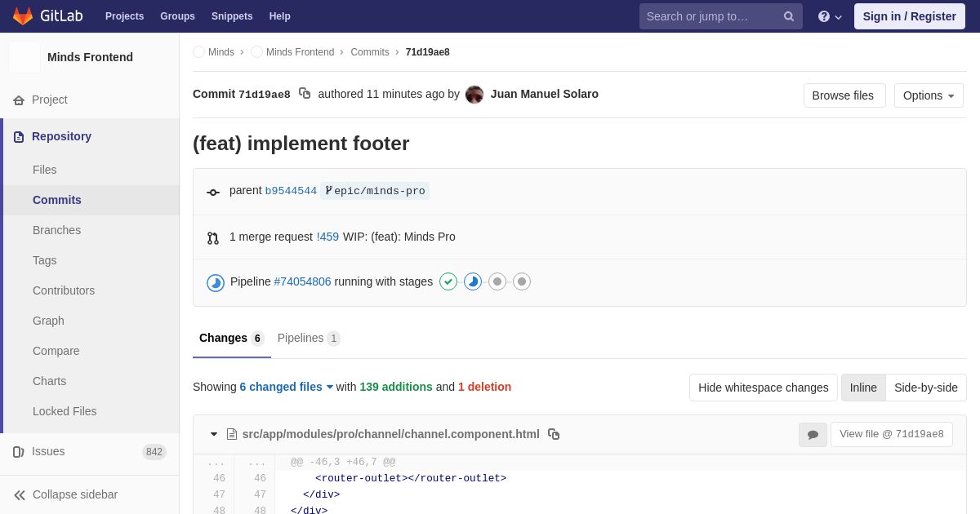Screen dimensions: 980x514
Task: Switch to Side-by-side diff view
Action: tap(926, 388)
